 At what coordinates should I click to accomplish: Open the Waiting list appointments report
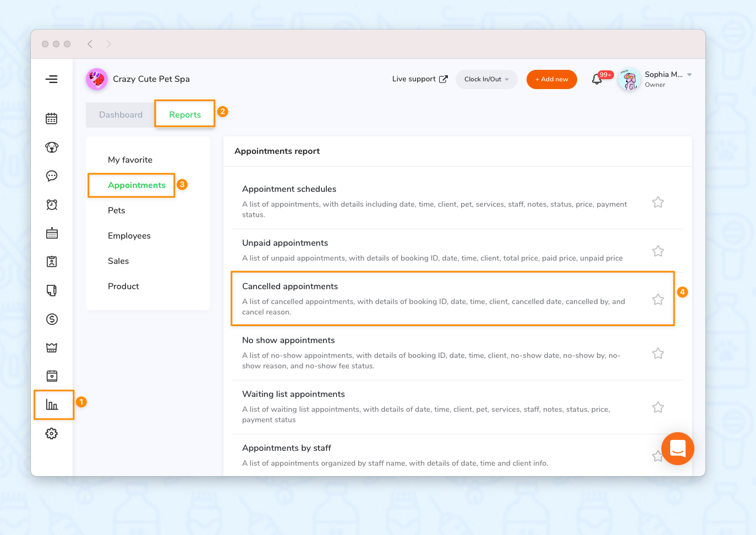click(457, 407)
